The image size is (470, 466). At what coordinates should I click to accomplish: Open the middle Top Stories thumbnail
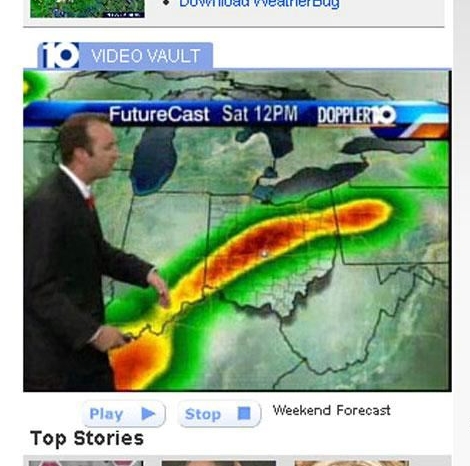click(219, 463)
